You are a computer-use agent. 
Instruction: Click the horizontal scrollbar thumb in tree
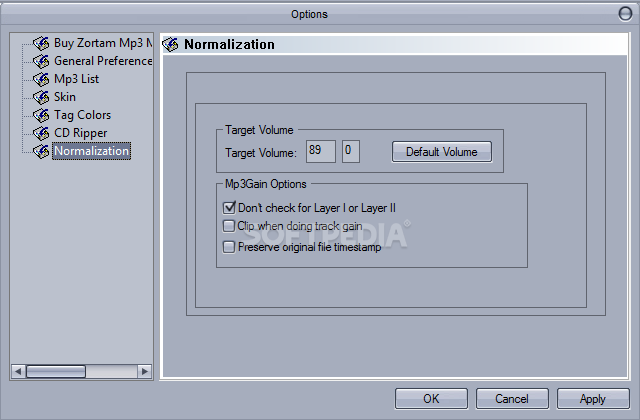pos(56,371)
